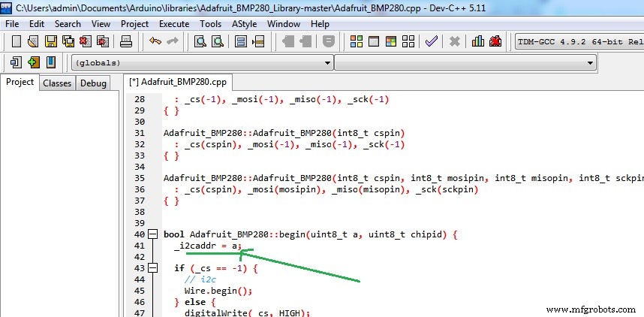Open the TDM-GCC compiler set dropdown
Screen dimensions: 644x317
point(578,42)
